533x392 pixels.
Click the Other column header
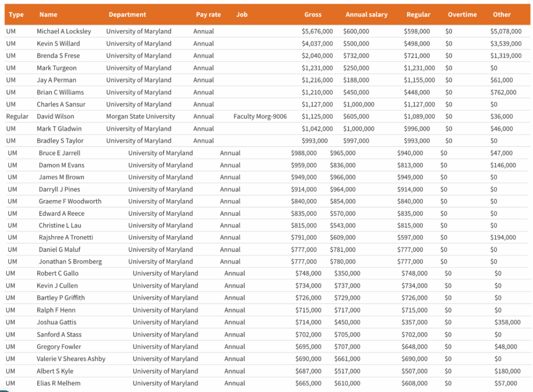[x=501, y=15]
